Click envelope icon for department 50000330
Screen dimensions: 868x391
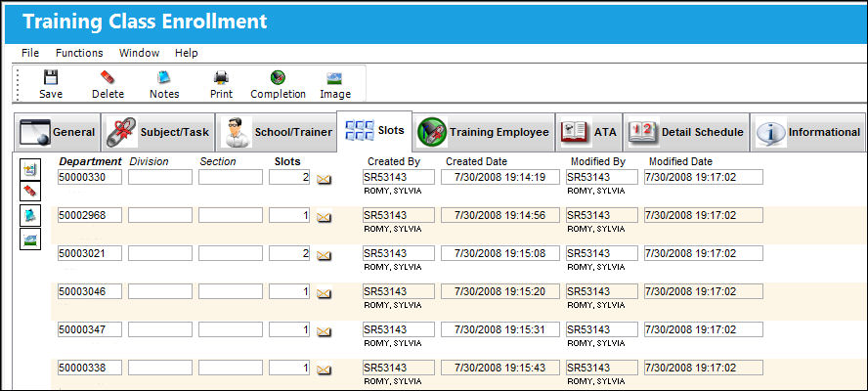(324, 179)
